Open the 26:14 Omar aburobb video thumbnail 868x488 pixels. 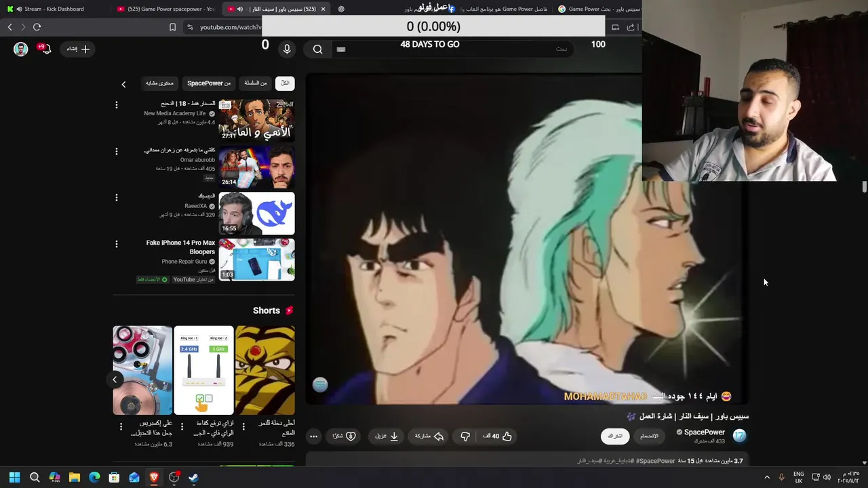click(x=256, y=167)
